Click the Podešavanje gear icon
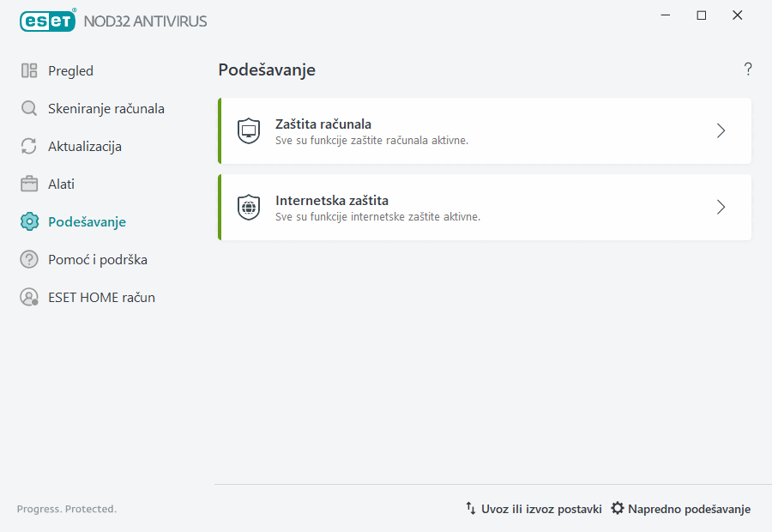 click(x=29, y=221)
